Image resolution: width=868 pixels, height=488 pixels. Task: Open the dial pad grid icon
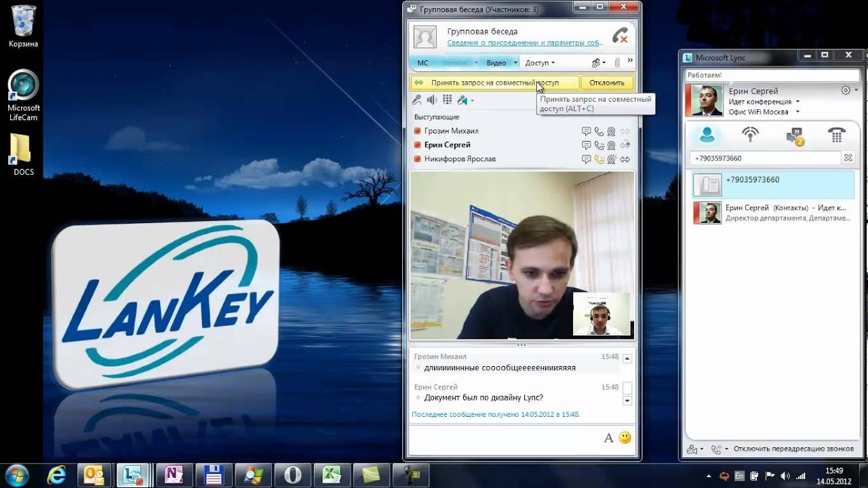(x=447, y=100)
